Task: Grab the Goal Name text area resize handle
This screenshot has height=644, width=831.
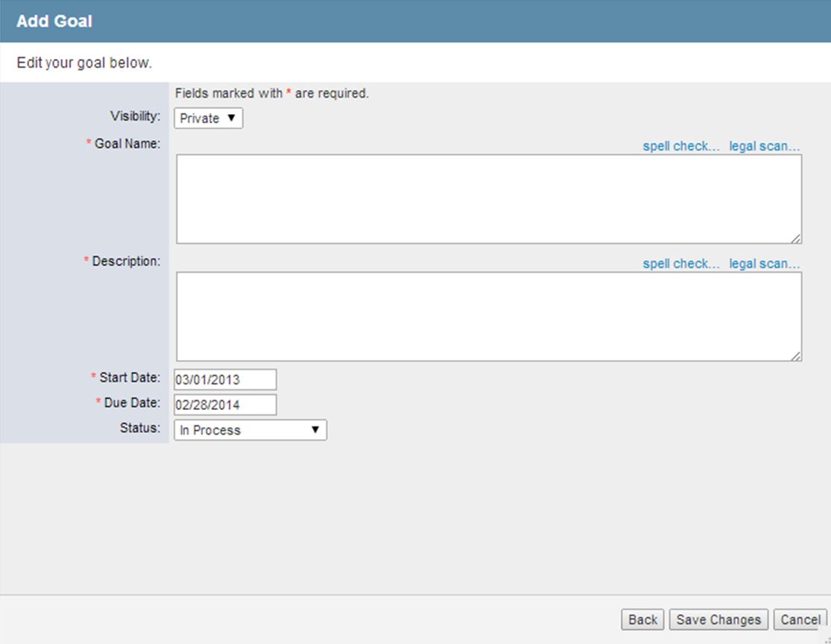Action: coord(797,239)
